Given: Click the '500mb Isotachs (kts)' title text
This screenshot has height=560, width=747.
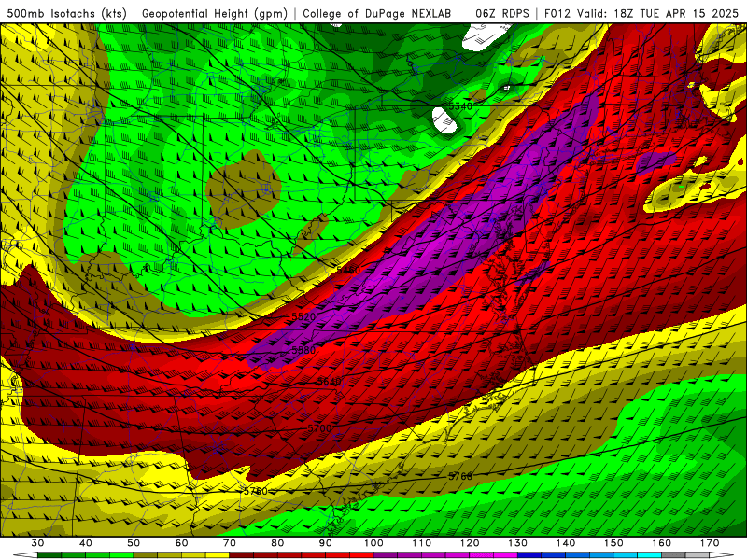Looking at the screenshot, I should pos(67,14).
